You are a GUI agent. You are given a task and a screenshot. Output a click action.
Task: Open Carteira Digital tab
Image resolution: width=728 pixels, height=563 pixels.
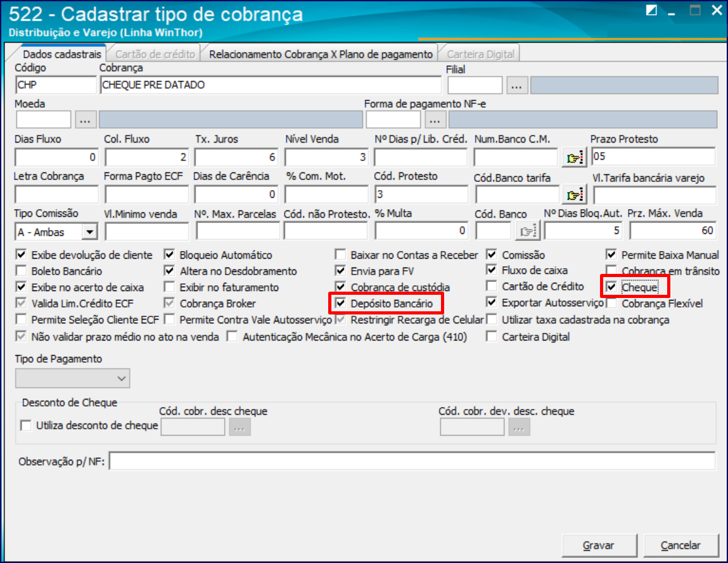click(480, 55)
